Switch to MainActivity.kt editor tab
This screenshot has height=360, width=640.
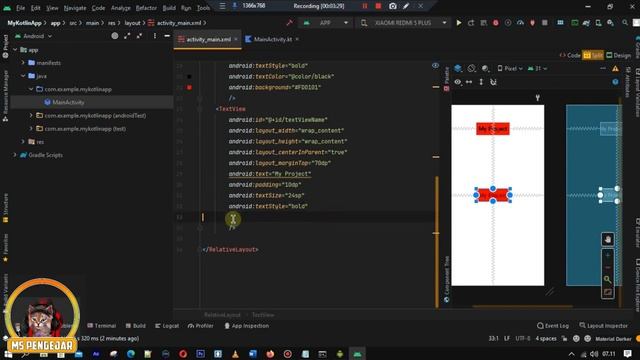[x=273, y=39]
